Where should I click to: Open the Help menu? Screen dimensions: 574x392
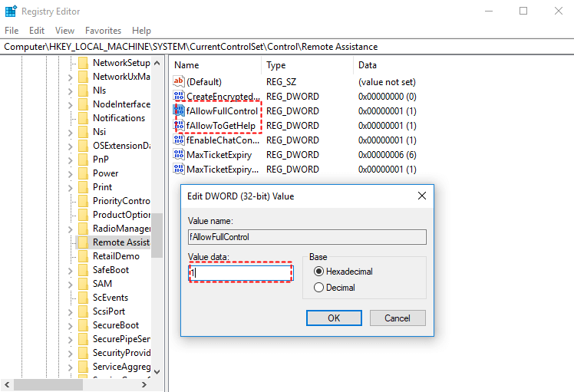coord(141,31)
